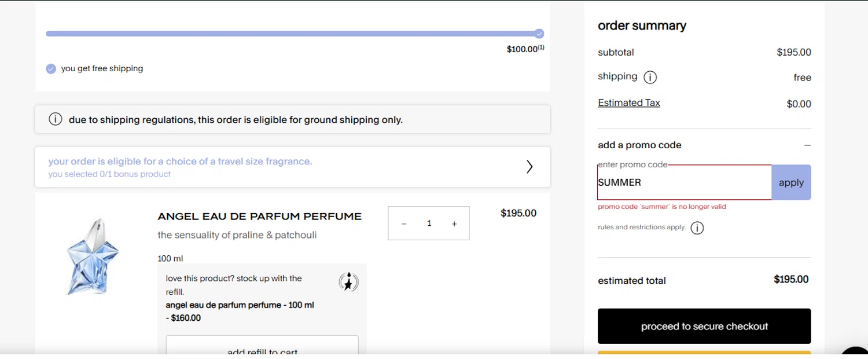Click the quantity number field

click(429, 224)
